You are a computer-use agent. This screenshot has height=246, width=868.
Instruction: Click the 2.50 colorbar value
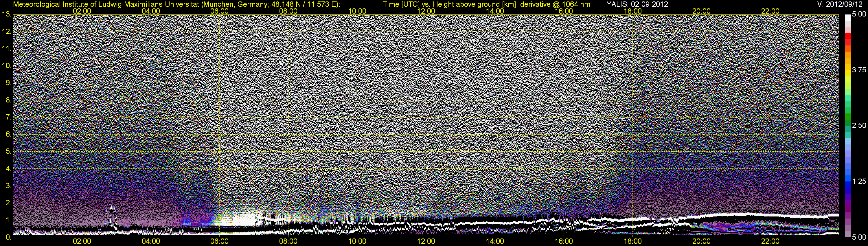(x=859, y=125)
